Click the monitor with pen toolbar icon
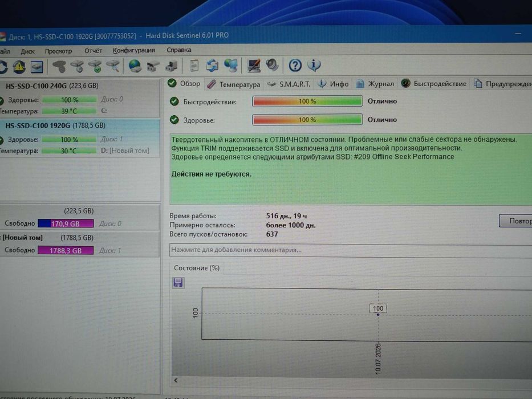The height and width of the screenshot is (399, 532). (254, 66)
